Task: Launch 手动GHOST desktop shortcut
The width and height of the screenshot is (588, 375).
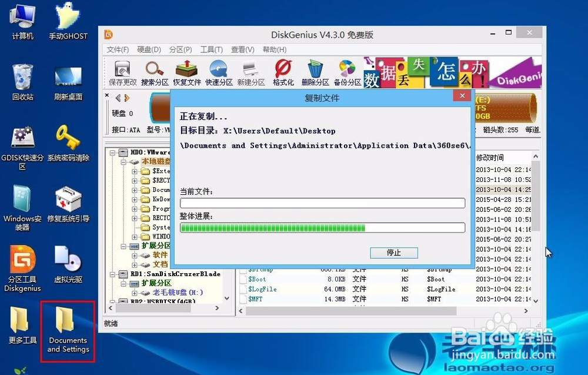Action: point(68,21)
